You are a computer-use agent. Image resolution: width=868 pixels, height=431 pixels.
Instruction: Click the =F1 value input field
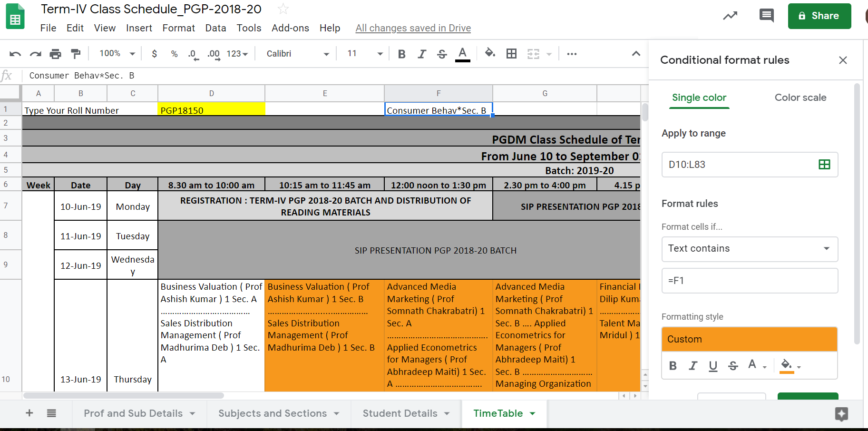750,281
